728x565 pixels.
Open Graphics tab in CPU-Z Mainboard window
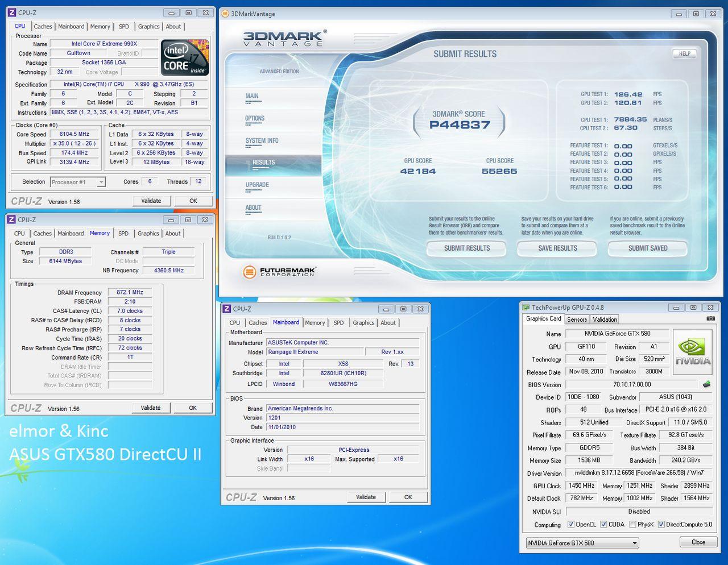tap(363, 322)
